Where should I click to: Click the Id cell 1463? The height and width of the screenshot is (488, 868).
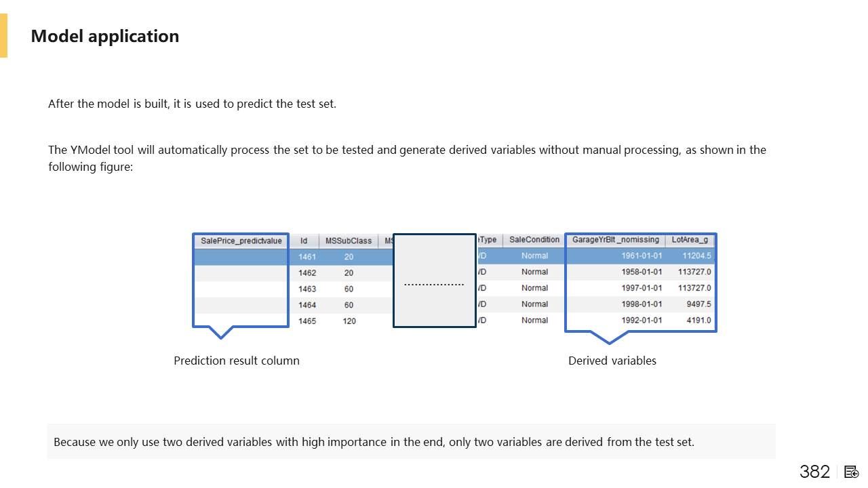click(x=307, y=289)
